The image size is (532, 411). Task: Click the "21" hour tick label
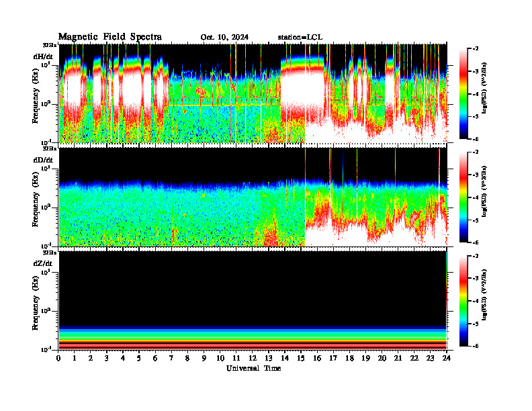(398, 359)
